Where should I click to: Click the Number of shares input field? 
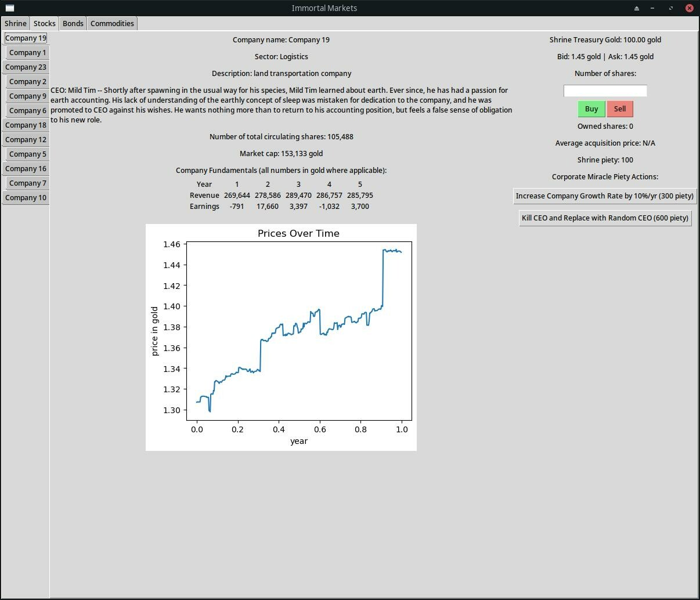[x=605, y=91]
